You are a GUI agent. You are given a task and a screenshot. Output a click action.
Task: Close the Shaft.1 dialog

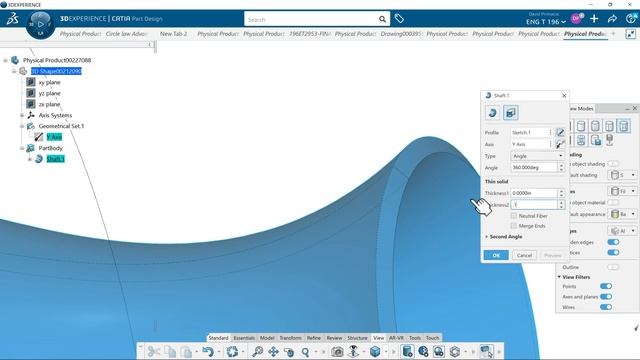tap(564, 96)
